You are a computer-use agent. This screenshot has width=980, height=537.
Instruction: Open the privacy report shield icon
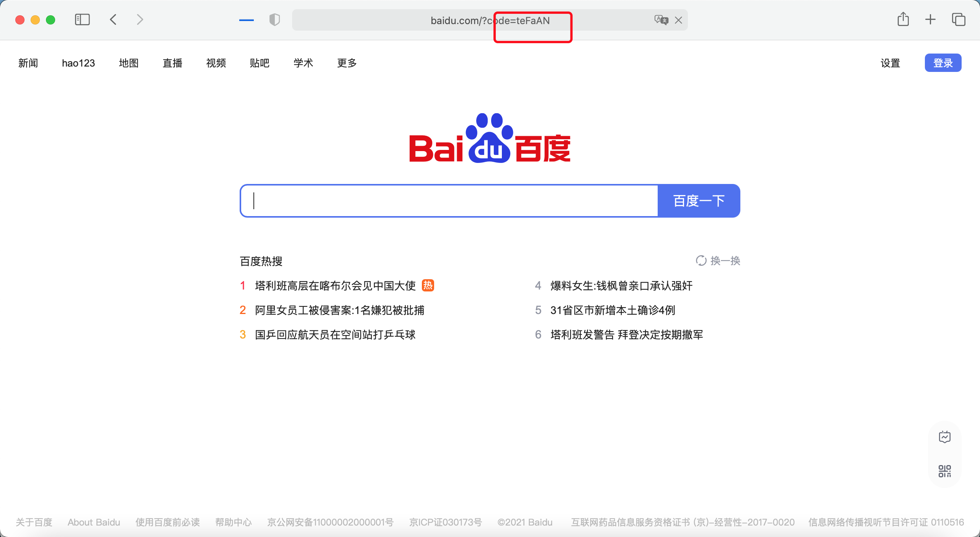[x=274, y=20]
